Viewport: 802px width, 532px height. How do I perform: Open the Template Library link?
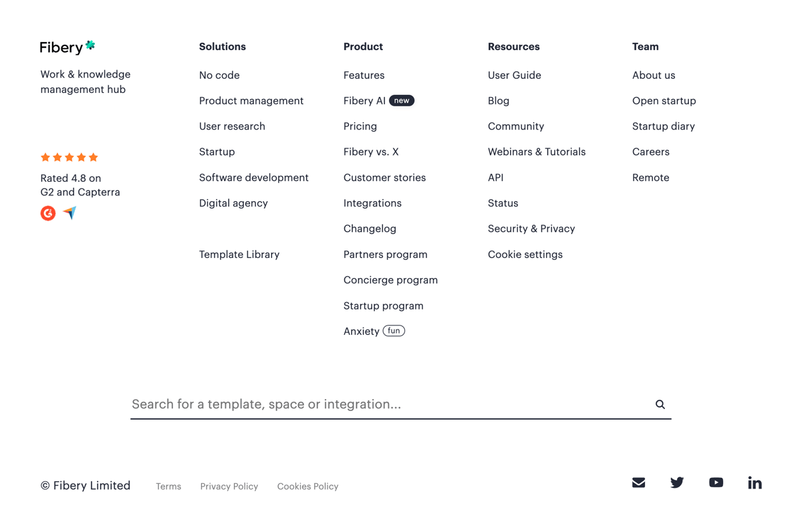coord(239,254)
